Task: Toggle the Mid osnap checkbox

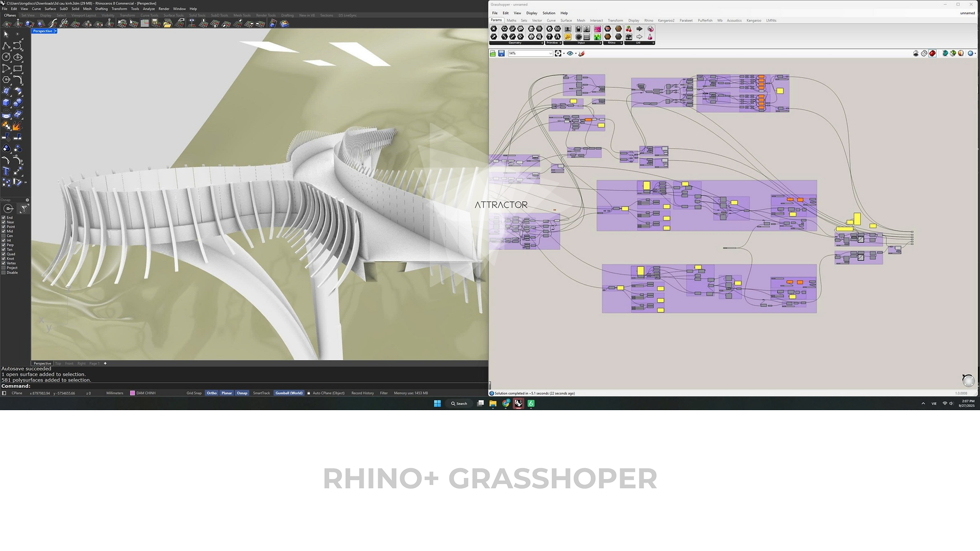Action: (4, 231)
